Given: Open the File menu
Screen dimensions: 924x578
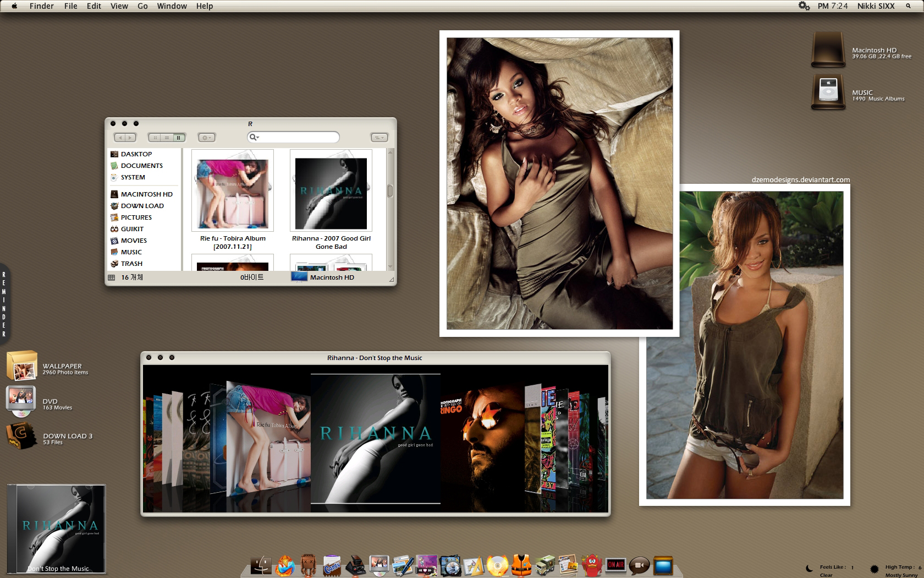Looking at the screenshot, I should click(x=71, y=6).
